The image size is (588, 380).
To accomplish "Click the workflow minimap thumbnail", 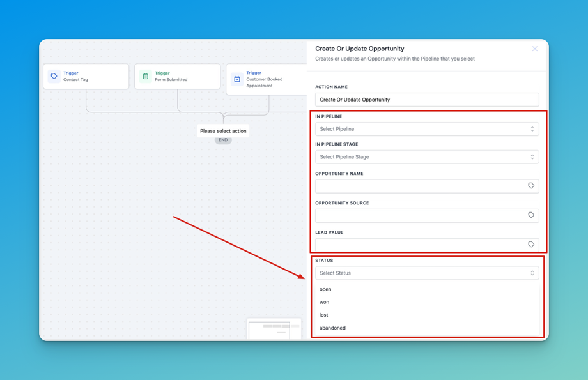I will 274,329.
